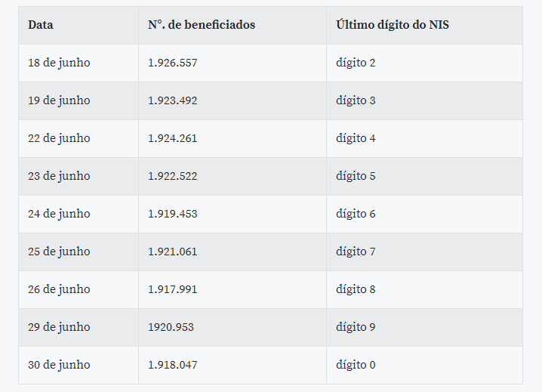Click the "N°. de beneficiados" header
Viewport: 542px width, 392px height.
[x=202, y=25]
